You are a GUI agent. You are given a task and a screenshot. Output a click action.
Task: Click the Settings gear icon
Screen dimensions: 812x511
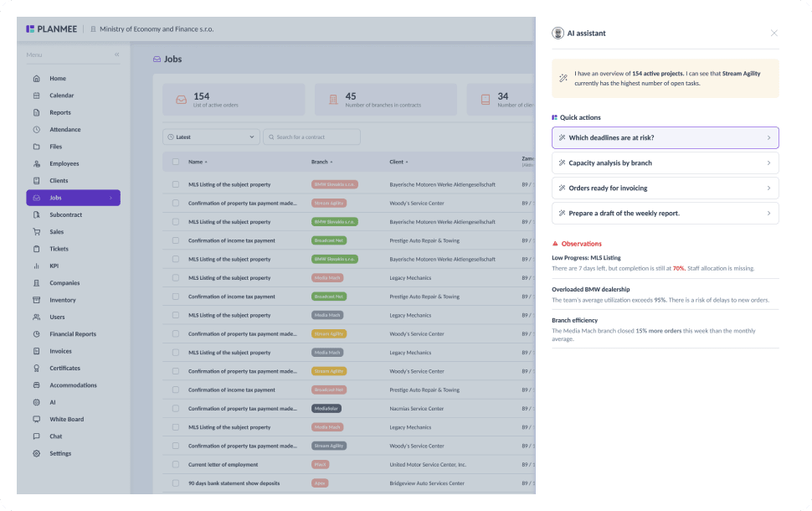36,453
